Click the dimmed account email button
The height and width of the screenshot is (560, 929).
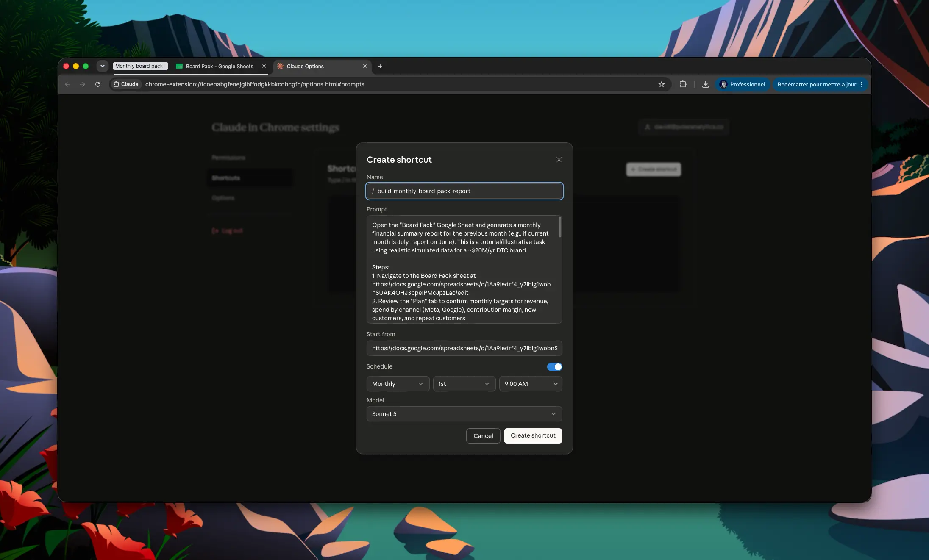(684, 127)
